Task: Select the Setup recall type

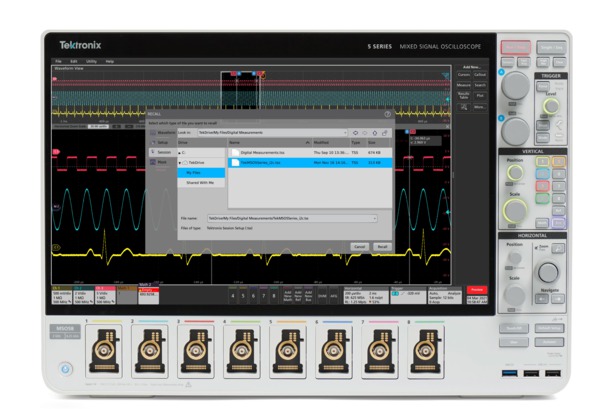Action: [162, 142]
